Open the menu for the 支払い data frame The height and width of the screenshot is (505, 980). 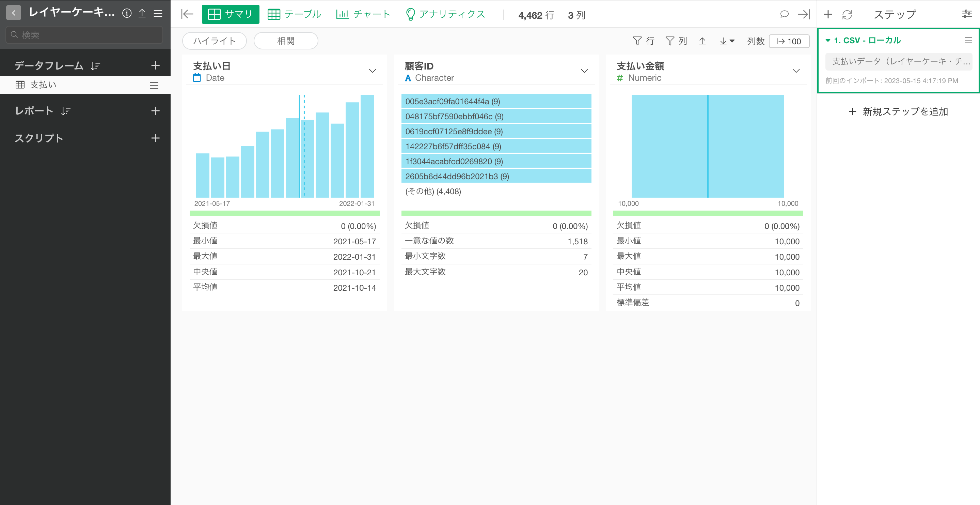[x=154, y=85]
